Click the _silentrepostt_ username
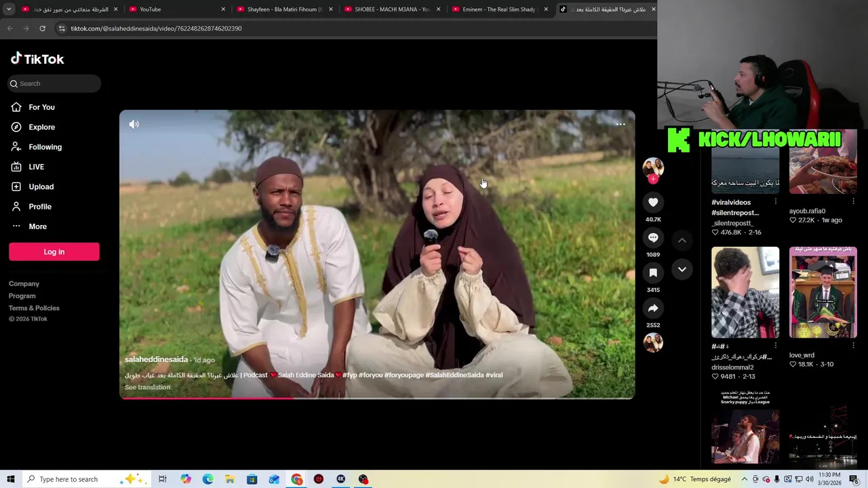The image size is (868, 488). coord(732,223)
